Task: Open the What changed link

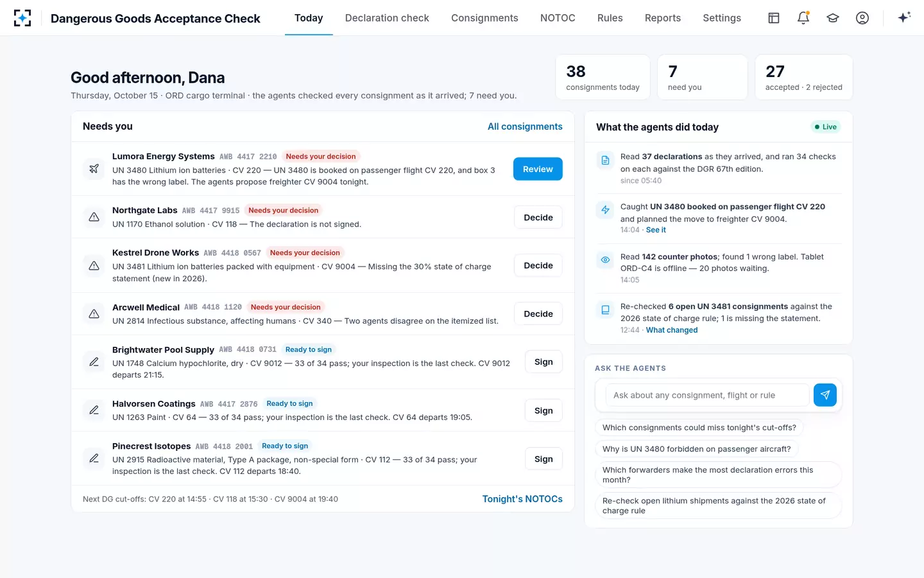Action: 672,330
